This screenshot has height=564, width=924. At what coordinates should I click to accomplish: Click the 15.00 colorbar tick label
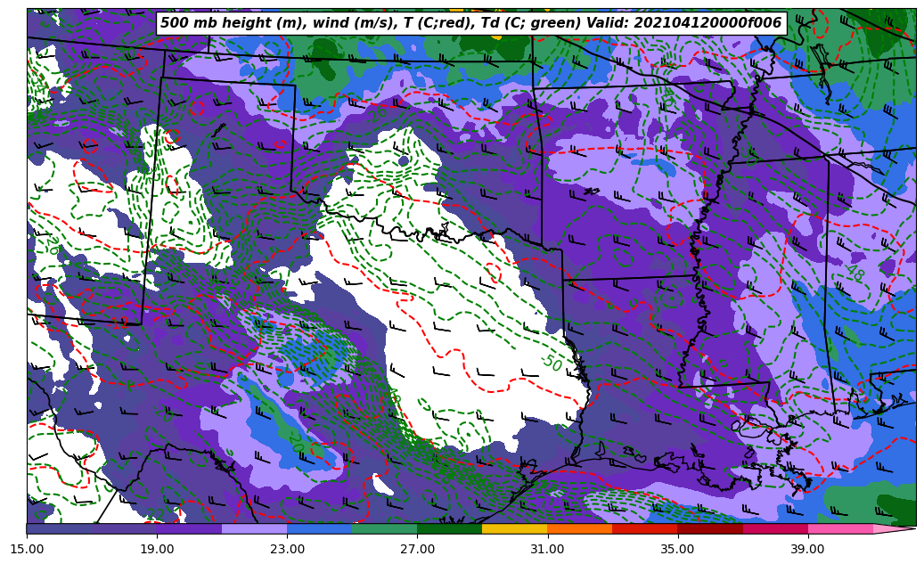[x=27, y=549]
